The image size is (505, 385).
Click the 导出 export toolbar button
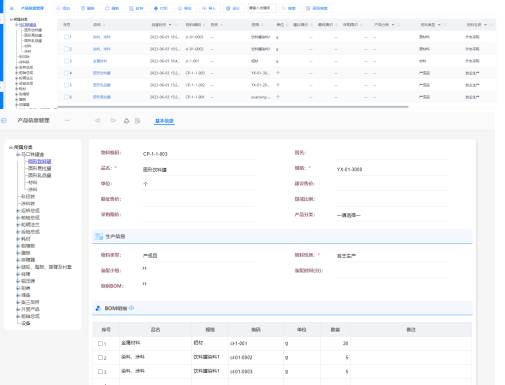(x=185, y=8)
